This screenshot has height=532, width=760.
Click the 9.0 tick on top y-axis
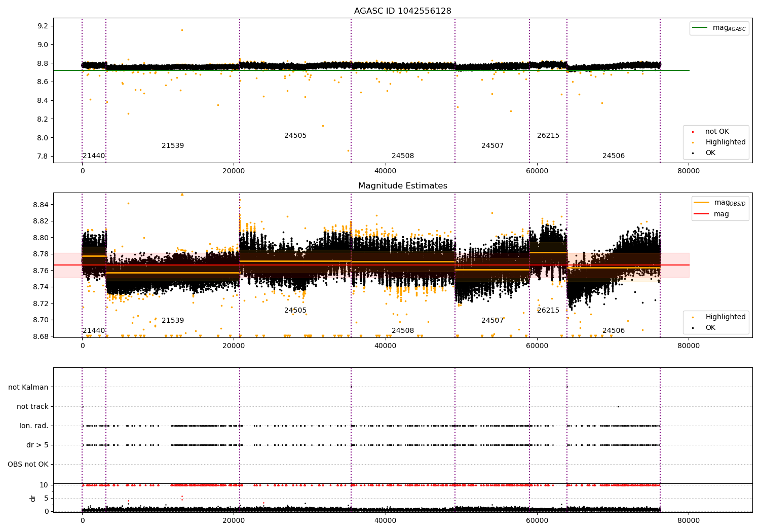tap(43, 45)
